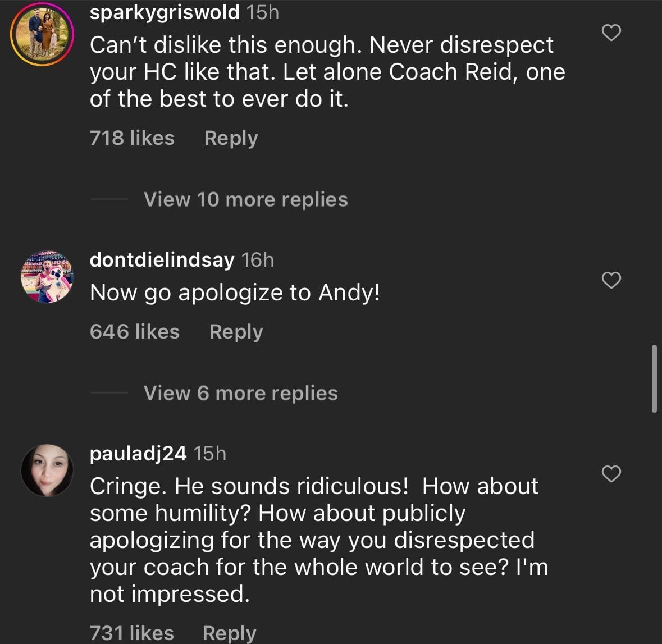Like dontdielindsay's comment with the heart
The height and width of the screenshot is (644, 662).
tap(611, 280)
